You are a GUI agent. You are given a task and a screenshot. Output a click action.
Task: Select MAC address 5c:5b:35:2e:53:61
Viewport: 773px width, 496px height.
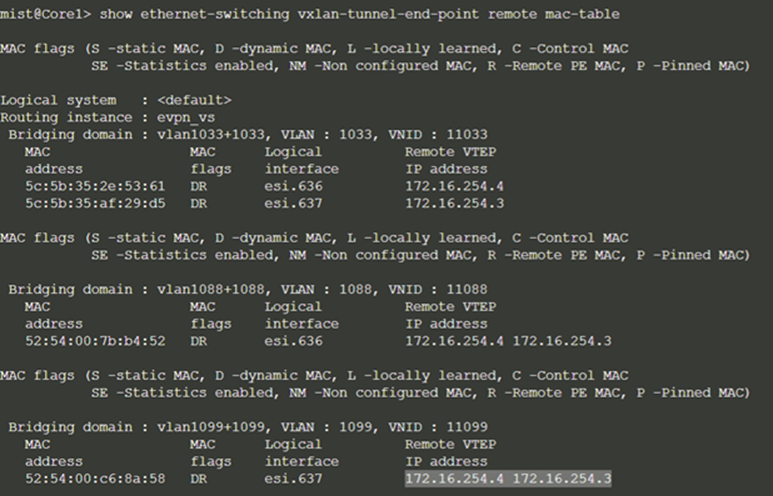click(95, 186)
